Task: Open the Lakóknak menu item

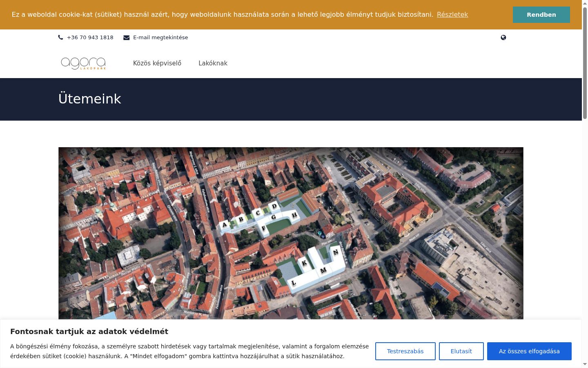Action: click(213, 63)
